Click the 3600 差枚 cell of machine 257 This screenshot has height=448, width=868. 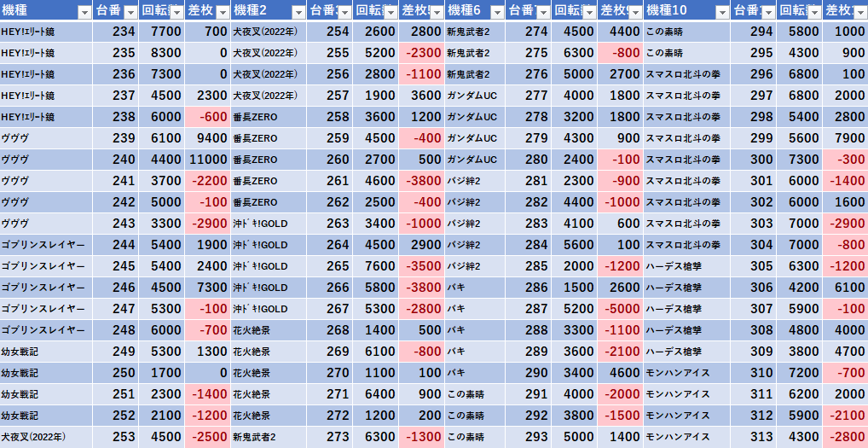tap(421, 96)
